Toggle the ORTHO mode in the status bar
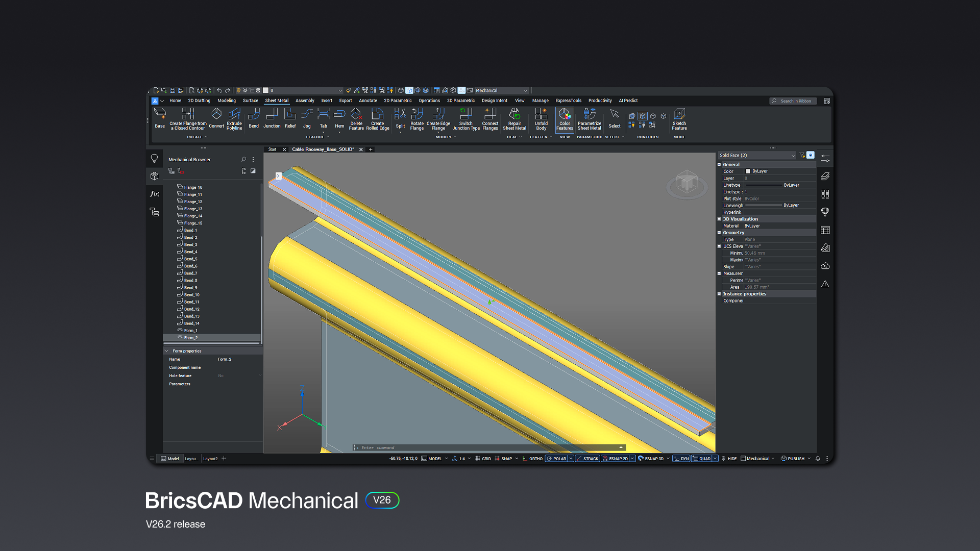The image size is (980, 551). click(535, 458)
